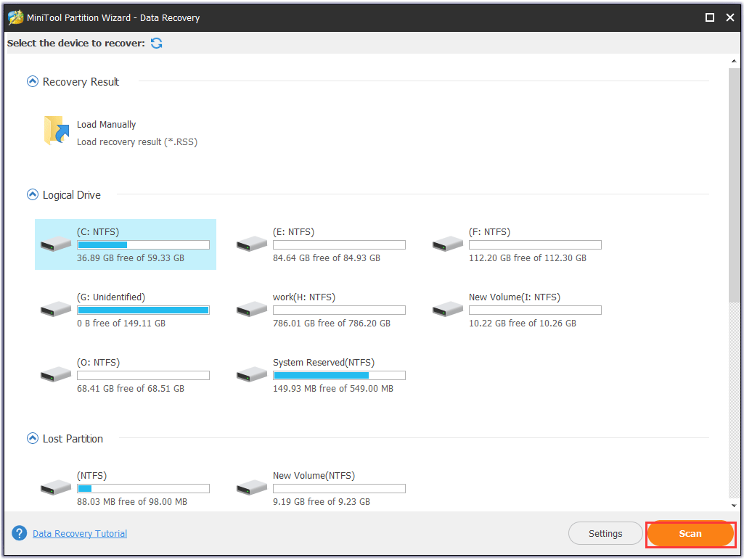Click '0 B free of 149.11 GB' text
This screenshot has height=560, width=744.
(x=121, y=324)
